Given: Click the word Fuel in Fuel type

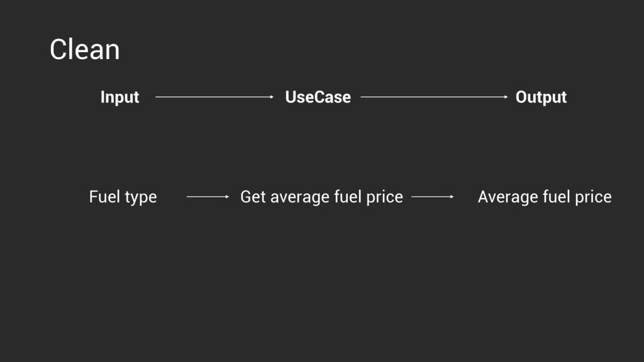Looking at the screenshot, I should [104, 197].
